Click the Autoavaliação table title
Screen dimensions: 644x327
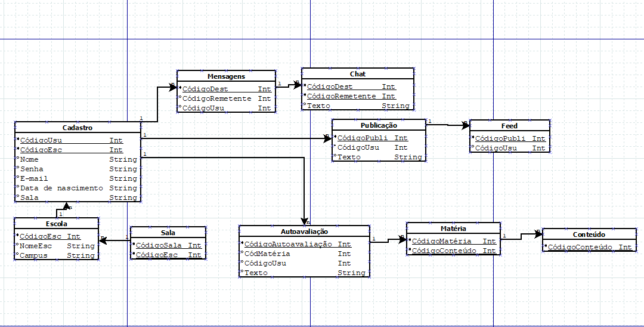(304, 231)
